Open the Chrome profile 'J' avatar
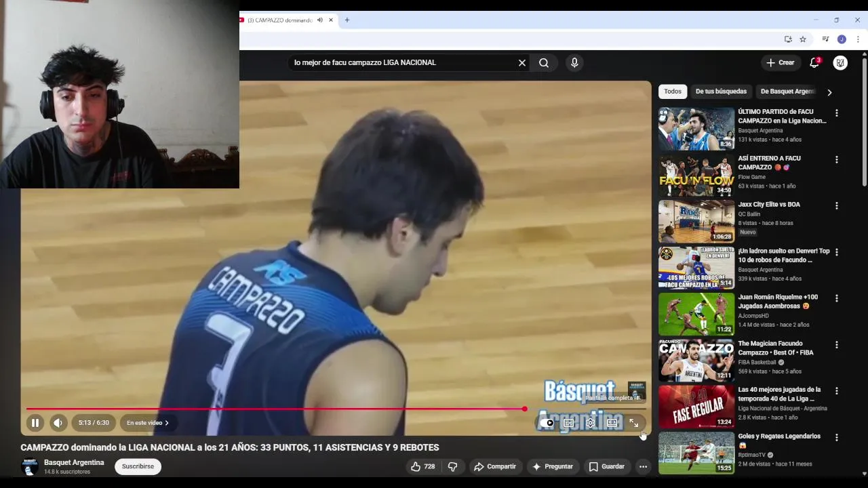Screen dimensions: 868x488 tap(842, 39)
